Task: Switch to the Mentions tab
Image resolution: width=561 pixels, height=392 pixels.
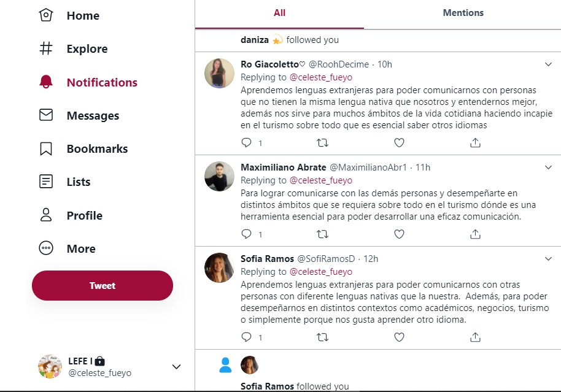Action: 463,13
